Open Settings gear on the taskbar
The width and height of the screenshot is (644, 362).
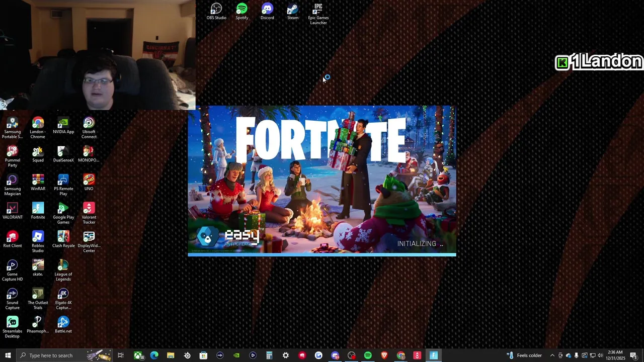click(286, 355)
